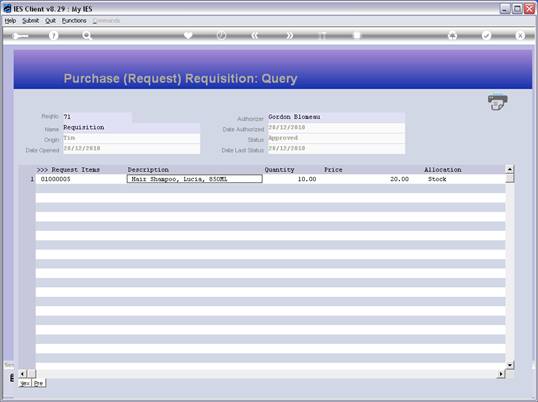Click the magnifier search icon
Image resolution: width=538 pixels, height=402 pixels.
(x=87, y=36)
